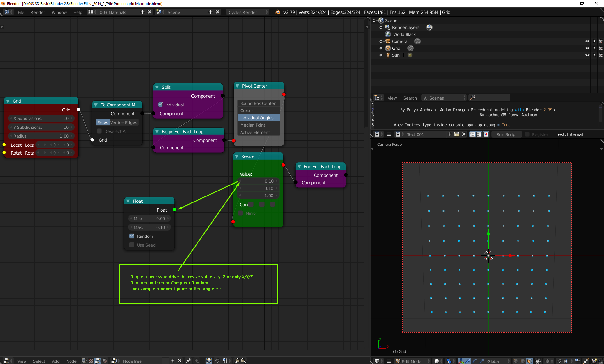Image resolution: width=604 pixels, height=364 pixels.
Task: Disable the Random checkbox in Float node
Action: pos(132,236)
